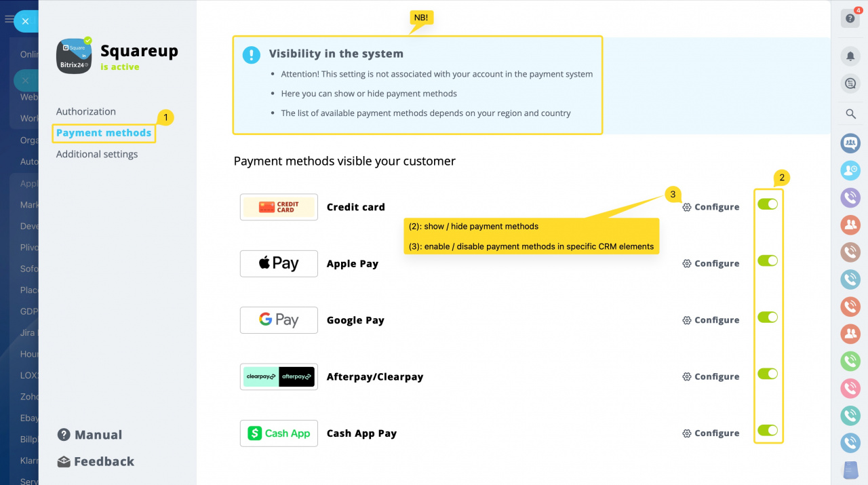Open the help icon with notification badge

pyautogui.click(x=850, y=18)
